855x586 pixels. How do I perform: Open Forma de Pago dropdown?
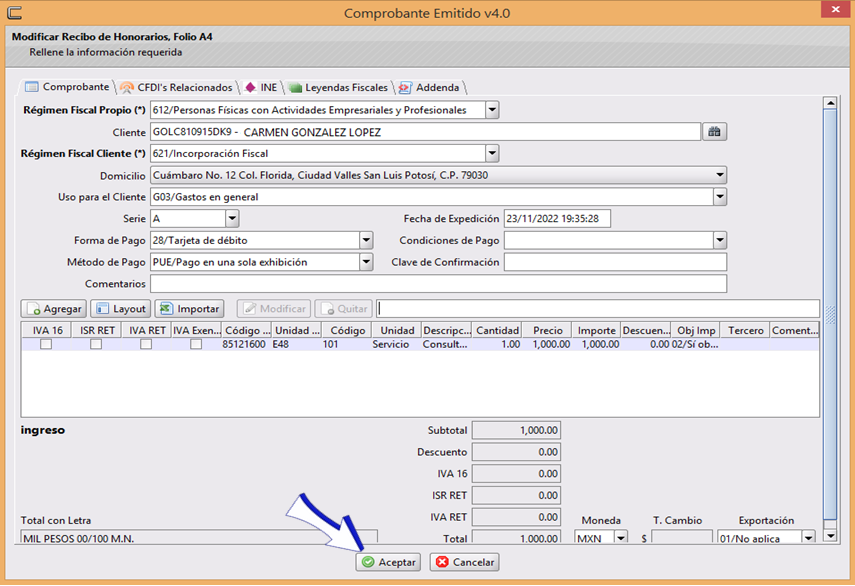pos(366,240)
